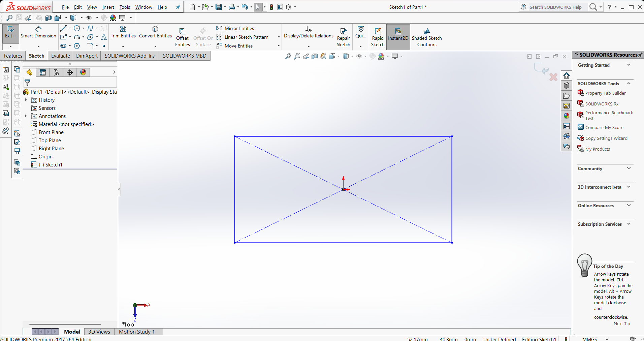Switch to the Evaluate tab

pos(61,56)
